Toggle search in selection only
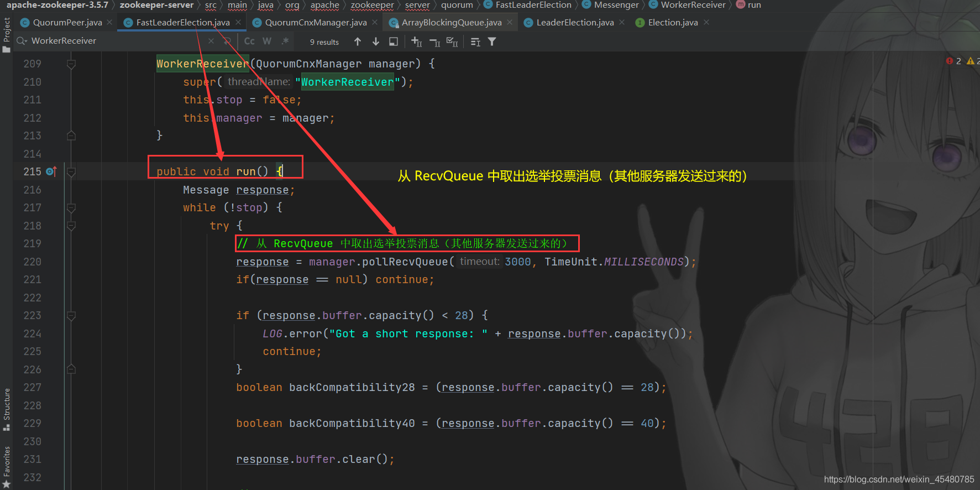 point(394,41)
